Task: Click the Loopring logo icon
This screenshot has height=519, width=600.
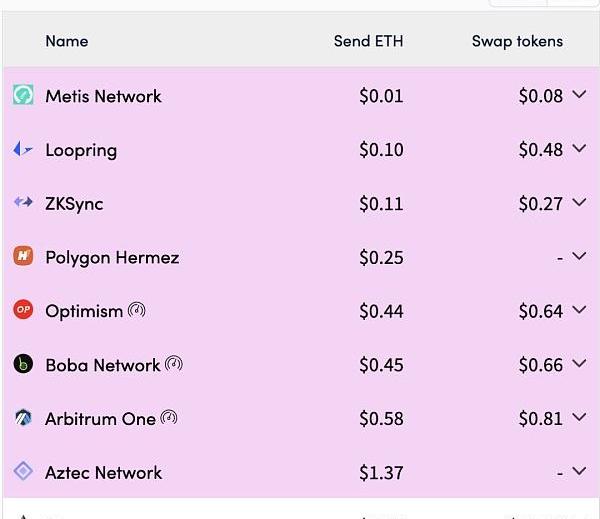Action: coord(23,149)
